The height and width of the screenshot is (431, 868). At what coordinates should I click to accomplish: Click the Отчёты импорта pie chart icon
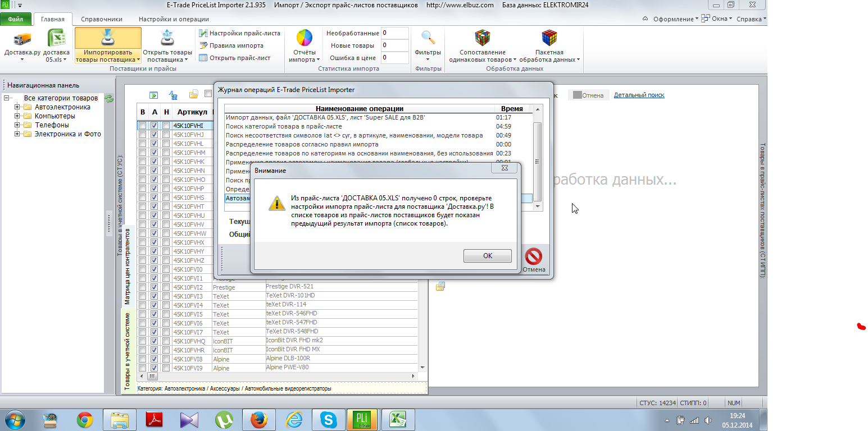pyautogui.click(x=305, y=38)
